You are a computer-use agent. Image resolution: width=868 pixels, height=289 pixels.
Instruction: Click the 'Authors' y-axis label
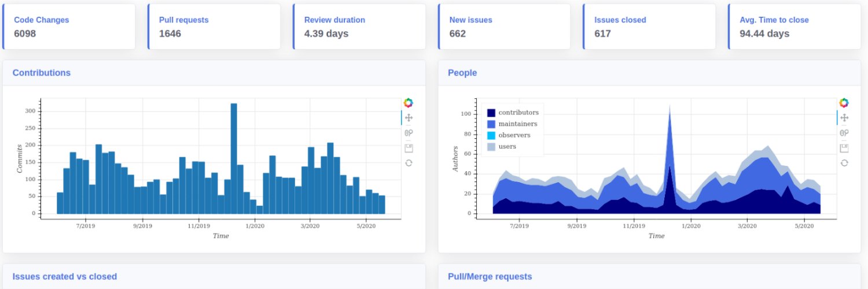455,158
